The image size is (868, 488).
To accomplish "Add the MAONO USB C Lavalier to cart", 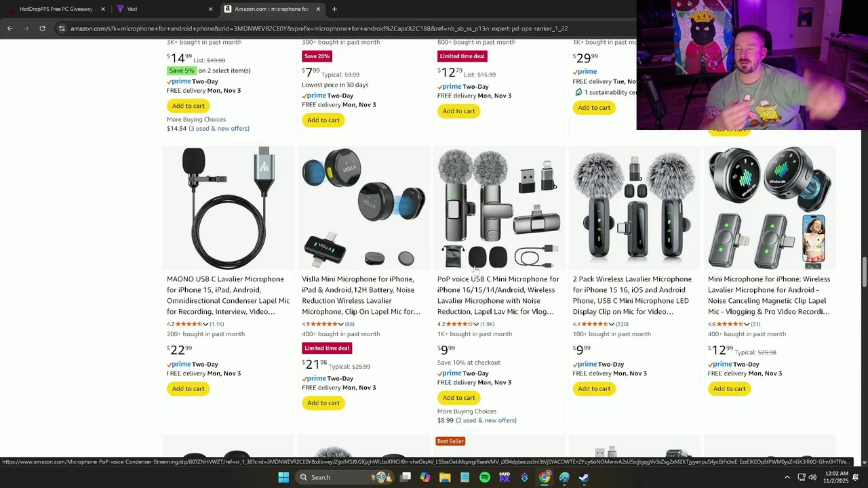I will (x=188, y=388).
